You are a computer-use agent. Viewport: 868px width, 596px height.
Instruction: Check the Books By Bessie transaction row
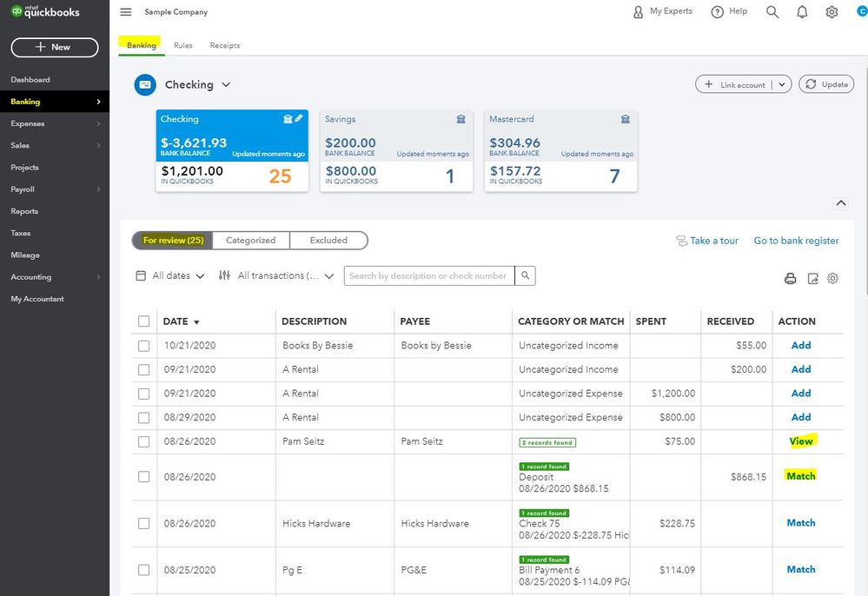(144, 345)
